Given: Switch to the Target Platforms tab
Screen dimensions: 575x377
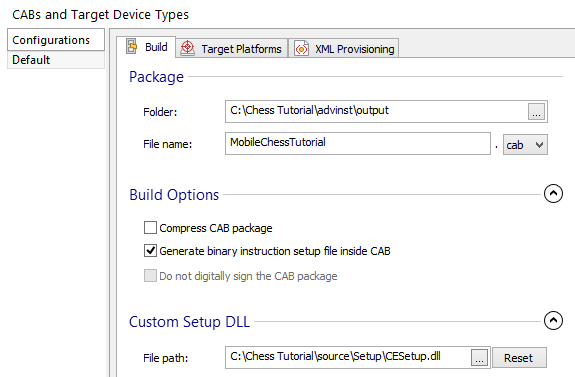Looking at the screenshot, I should (232, 48).
